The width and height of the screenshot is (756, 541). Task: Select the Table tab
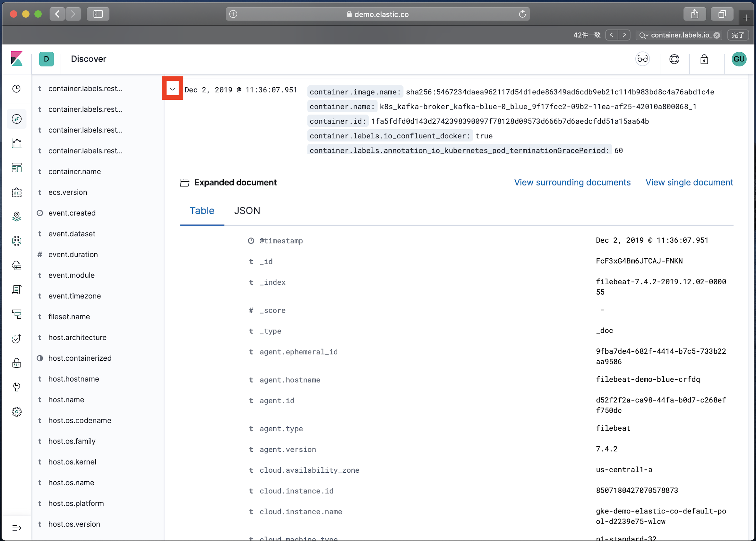coord(202,210)
